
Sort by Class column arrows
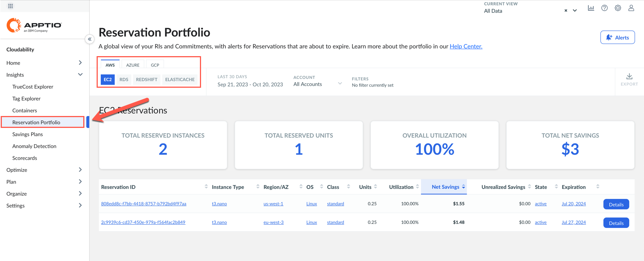click(x=349, y=187)
